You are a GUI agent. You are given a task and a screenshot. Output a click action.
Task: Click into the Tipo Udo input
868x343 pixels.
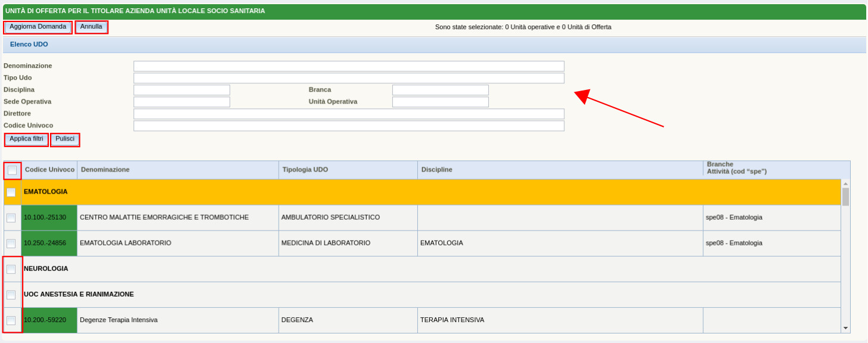click(x=348, y=78)
